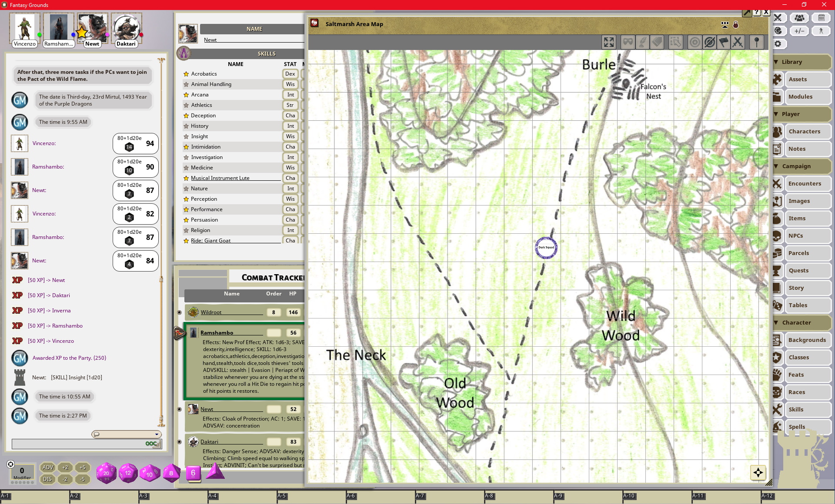Click the targeting circle tool on map toolbar

click(695, 42)
